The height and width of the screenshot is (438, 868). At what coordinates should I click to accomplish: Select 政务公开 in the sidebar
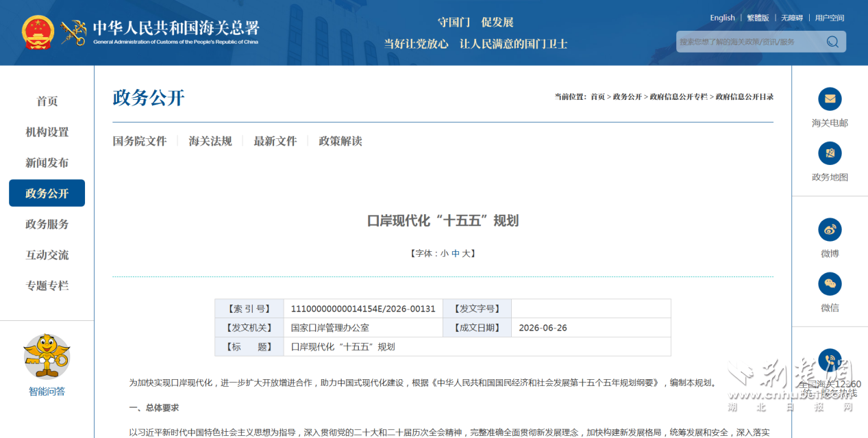coord(47,193)
